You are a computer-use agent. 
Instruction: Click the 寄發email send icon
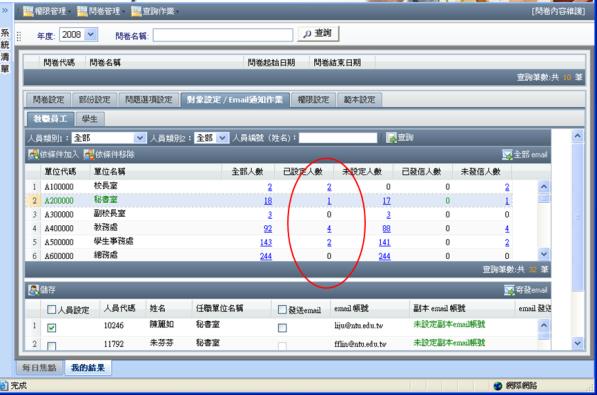coord(509,290)
